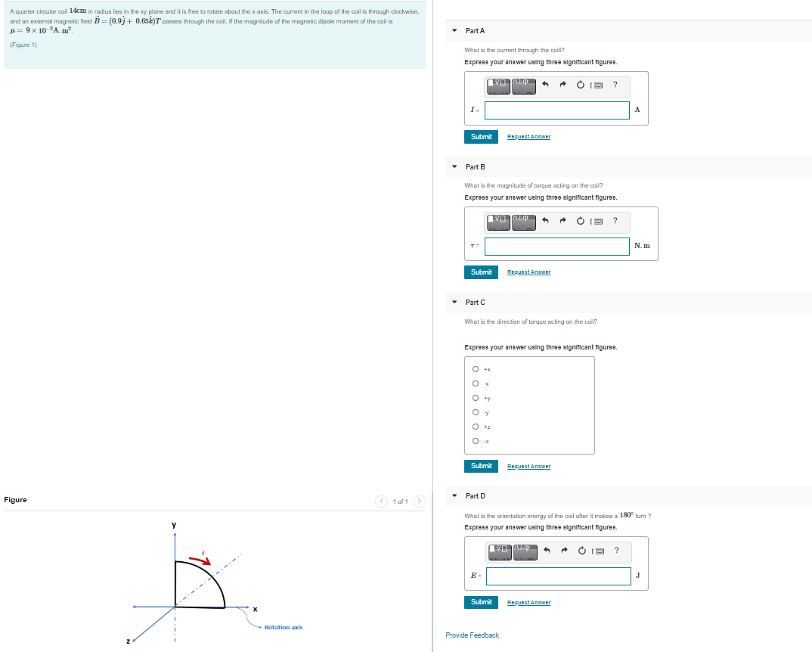Go to previous figure

382,501
